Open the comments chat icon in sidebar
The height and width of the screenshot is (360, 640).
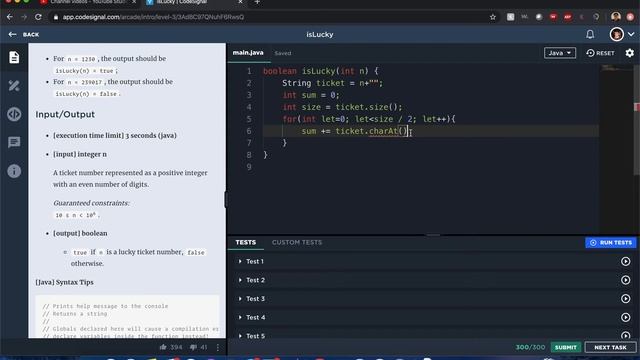(x=14, y=142)
